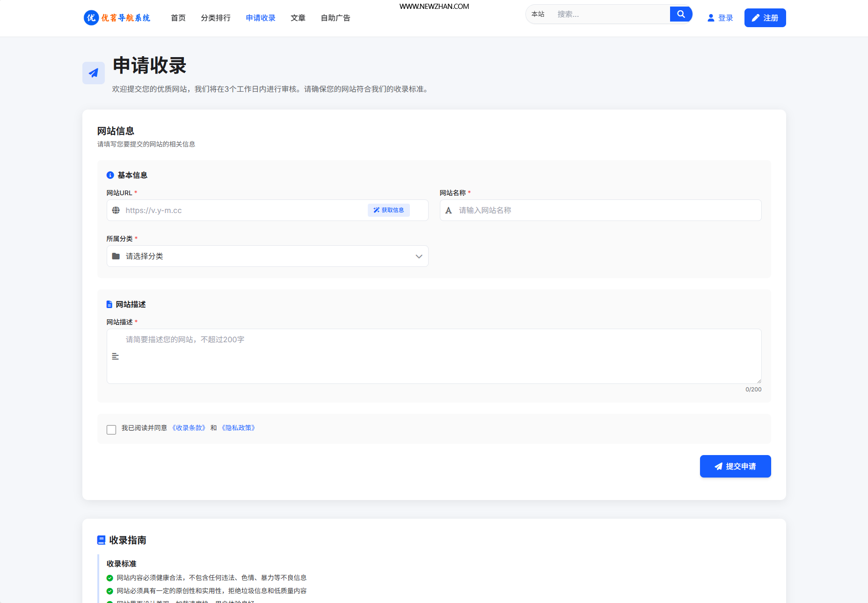Viewport: 868px width, 603px height.
Task: Open the 本站 search scope selector
Action: pyautogui.click(x=538, y=14)
